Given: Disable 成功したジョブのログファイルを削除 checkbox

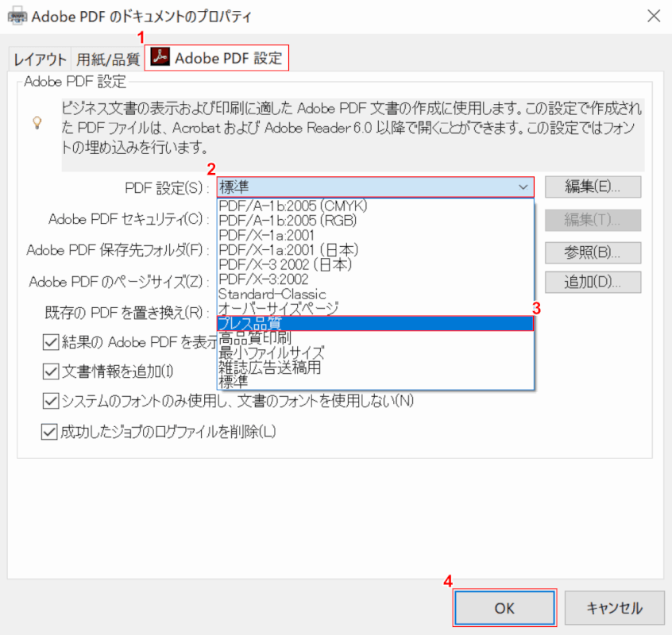Looking at the screenshot, I should 51,432.
